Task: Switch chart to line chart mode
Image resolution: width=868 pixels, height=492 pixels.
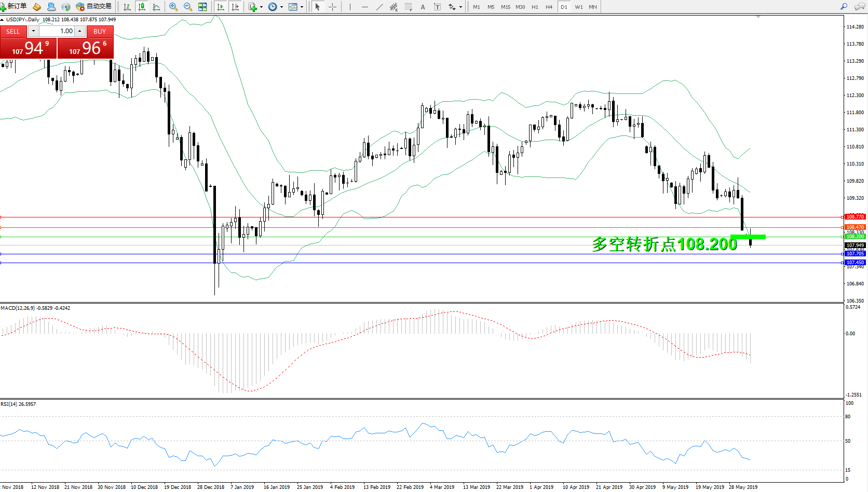Action: point(156,7)
